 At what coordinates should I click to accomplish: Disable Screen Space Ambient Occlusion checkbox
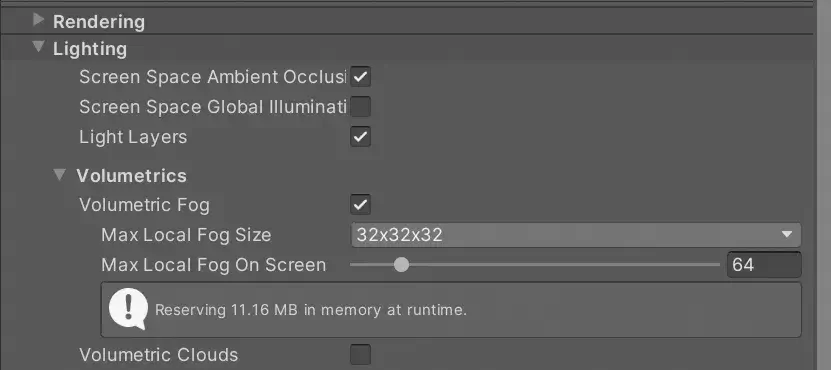point(360,77)
